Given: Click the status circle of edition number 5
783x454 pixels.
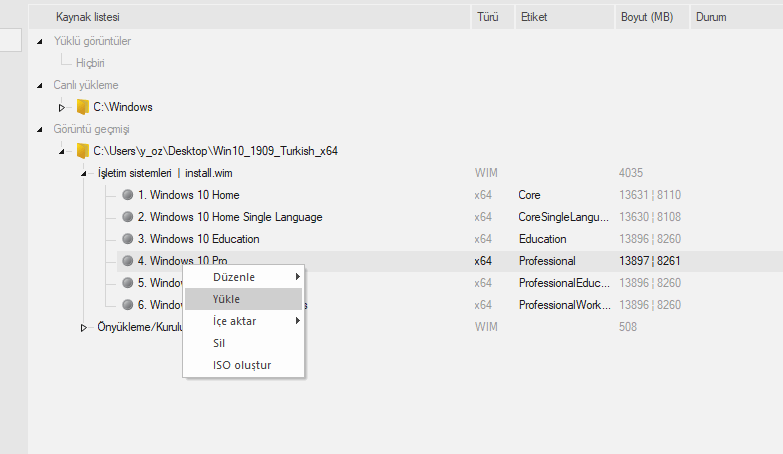Looking at the screenshot, I should [x=127, y=283].
